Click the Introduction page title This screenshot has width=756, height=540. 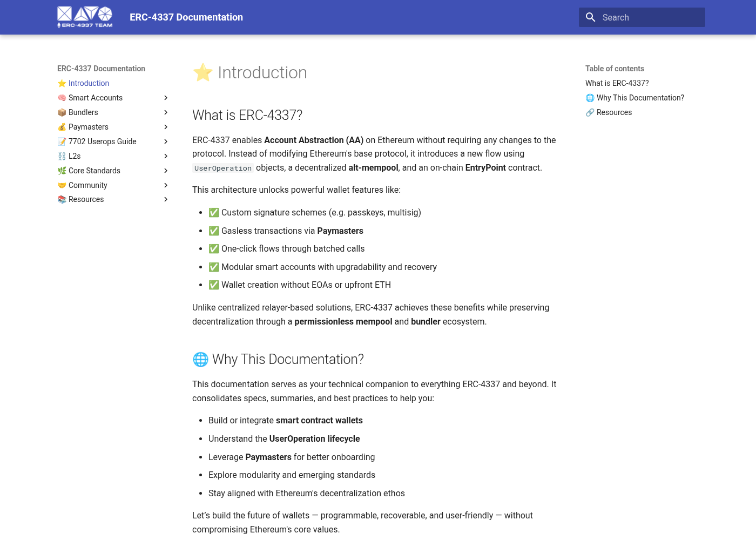(x=249, y=72)
